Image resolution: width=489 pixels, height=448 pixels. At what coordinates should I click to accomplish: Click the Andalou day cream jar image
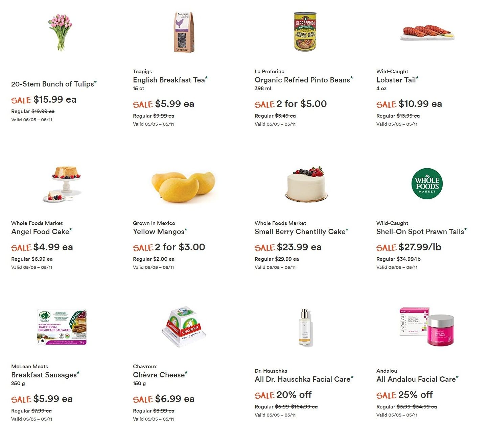427,326
